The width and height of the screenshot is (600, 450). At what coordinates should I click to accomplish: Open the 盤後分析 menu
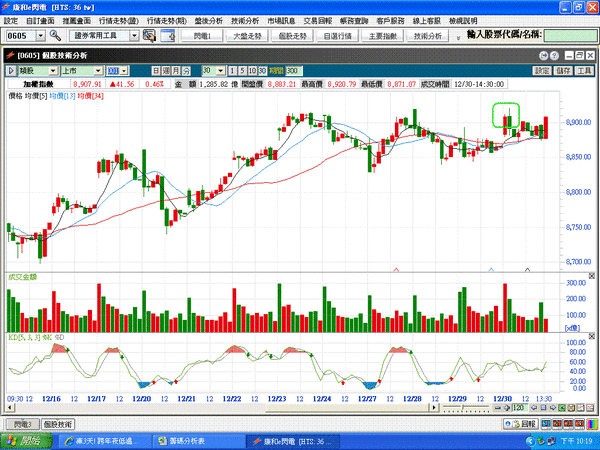209,21
